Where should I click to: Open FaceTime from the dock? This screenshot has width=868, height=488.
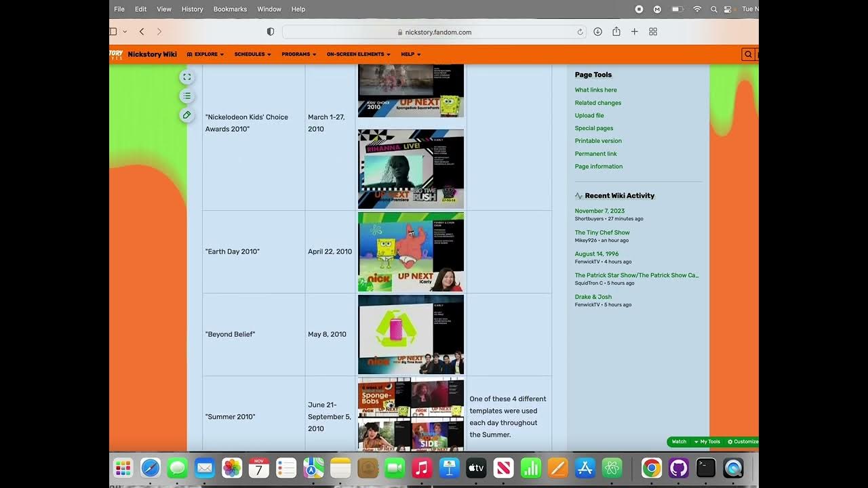click(395, 468)
